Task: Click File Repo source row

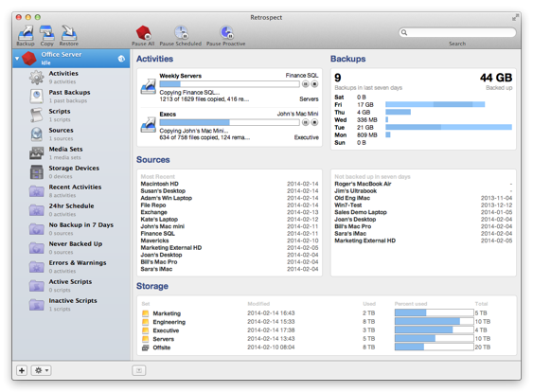Action: 229,205
